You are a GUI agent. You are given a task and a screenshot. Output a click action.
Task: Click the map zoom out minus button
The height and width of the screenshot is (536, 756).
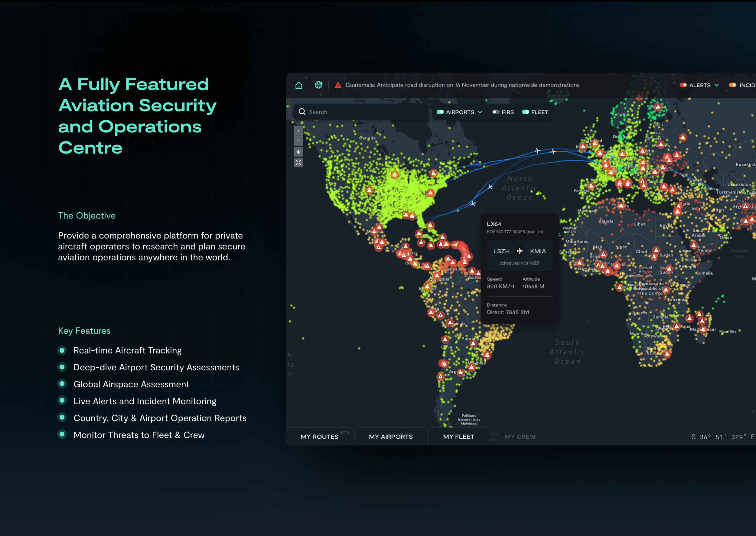point(298,141)
